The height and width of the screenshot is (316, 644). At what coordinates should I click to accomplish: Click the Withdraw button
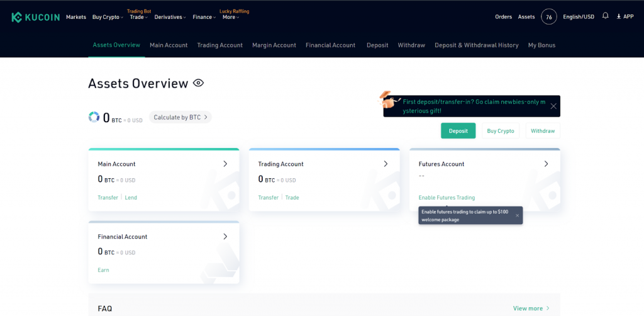click(543, 131)
